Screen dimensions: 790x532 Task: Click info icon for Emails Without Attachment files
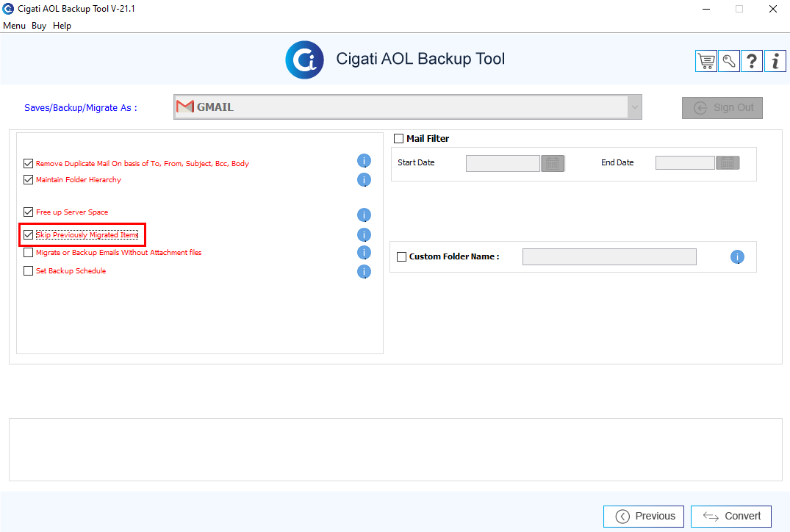pos(364,252)
